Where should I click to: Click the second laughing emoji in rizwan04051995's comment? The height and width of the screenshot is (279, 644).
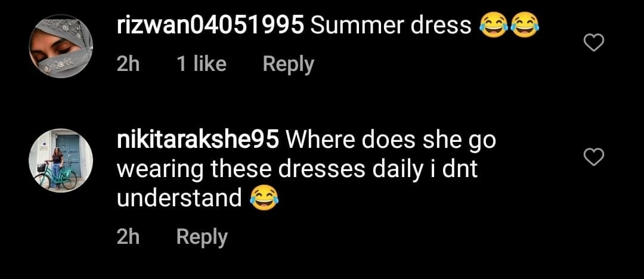tap(525, 25)
